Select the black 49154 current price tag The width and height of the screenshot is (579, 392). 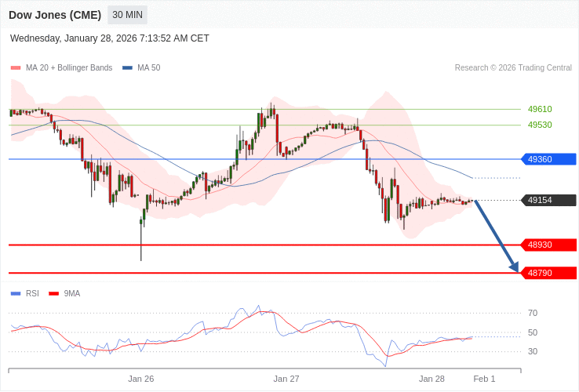tap(548, 200)
